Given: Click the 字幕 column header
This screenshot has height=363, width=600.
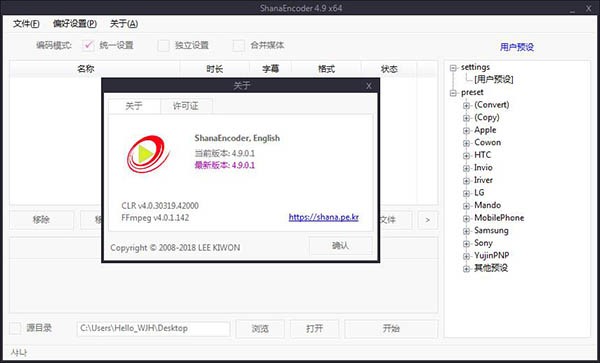Looking at the screenshot, I should pyautogui.click(x=271, y=69).
